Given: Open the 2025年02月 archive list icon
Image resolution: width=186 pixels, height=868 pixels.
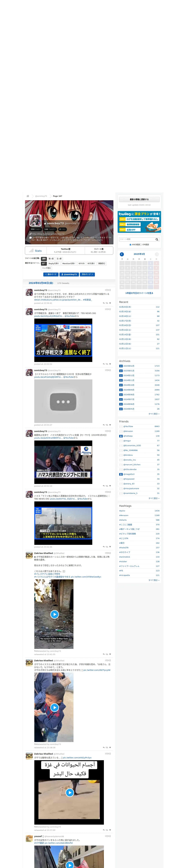Looking at the screenshot, I should pos(121,366).
